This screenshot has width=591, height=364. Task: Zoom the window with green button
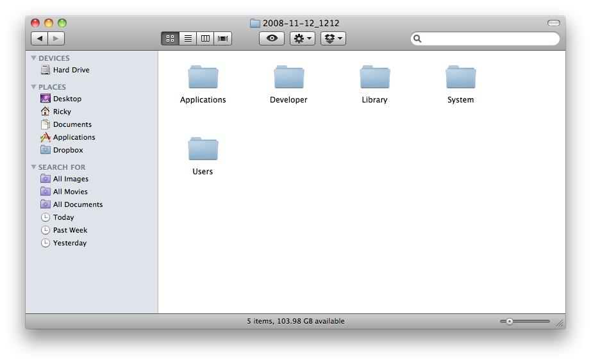click(x=62, y=23)
